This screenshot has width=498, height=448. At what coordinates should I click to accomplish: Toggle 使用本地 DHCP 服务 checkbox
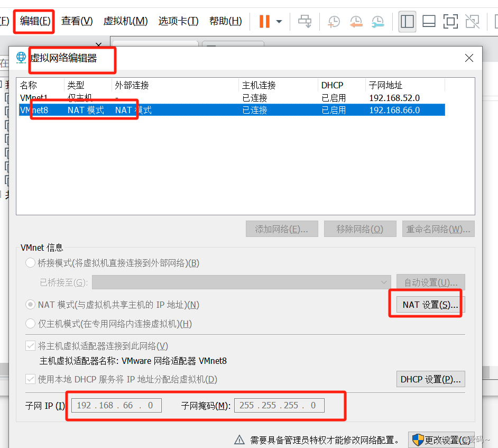tap(31, 379)
